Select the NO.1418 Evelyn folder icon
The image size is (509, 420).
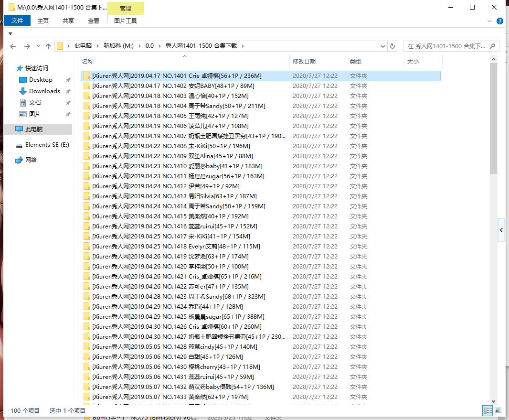[x=86, y=247]
